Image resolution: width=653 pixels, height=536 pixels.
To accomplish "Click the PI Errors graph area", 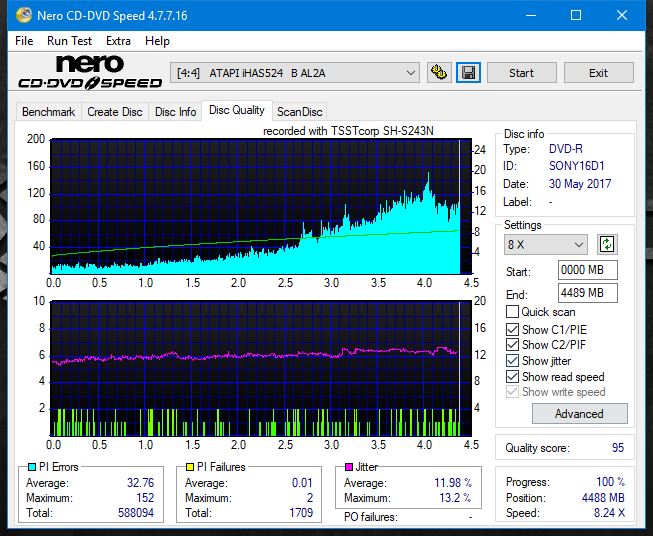I will coord(261,207).
